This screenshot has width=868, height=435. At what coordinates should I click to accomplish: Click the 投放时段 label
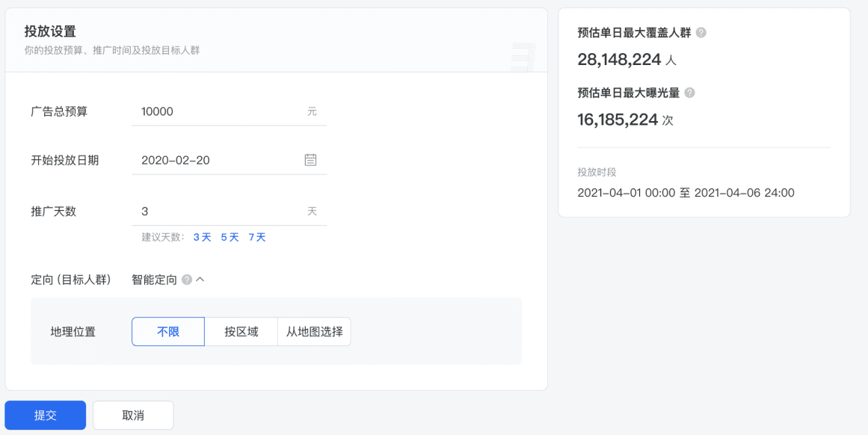tap(597, 172)
